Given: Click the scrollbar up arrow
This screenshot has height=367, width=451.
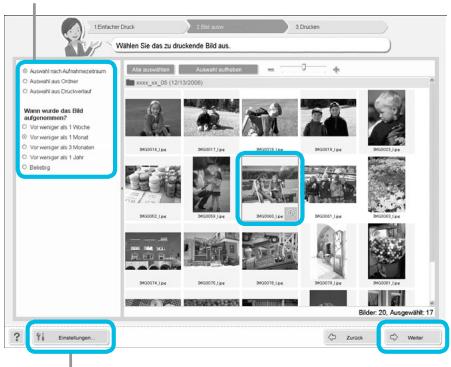Looking at the screenshot, I should click(432, 80).
